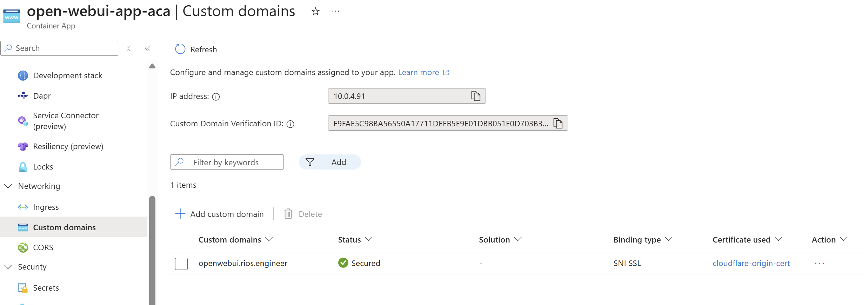Screen dimensions: 868x305
Task: Open the row actions ellipsis for openwebui.rios.engineer
Action: (819, 263)
